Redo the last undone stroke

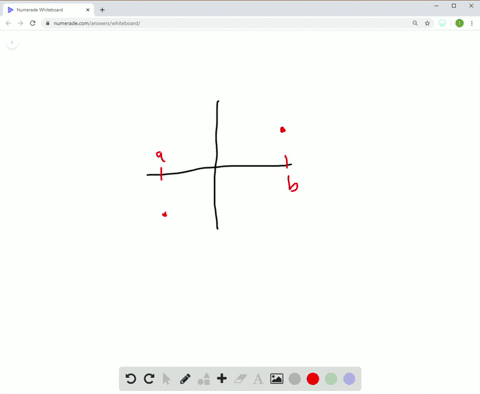point(149,379)
